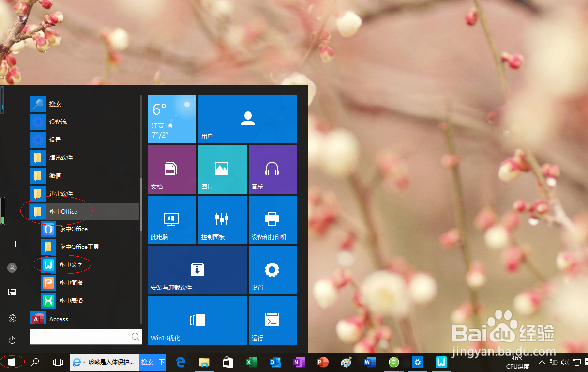The width and height of the screenshot is (588, 372).
Task: Open settings gear in start sidebar
Action: (x=13, y=318)
